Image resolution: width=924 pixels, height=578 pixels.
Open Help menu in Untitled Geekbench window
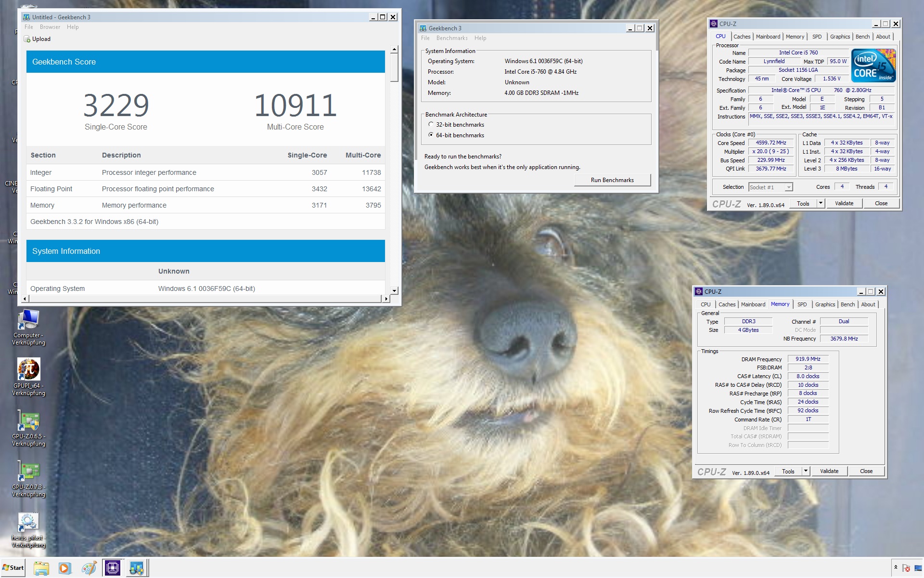tap(73, 27)
